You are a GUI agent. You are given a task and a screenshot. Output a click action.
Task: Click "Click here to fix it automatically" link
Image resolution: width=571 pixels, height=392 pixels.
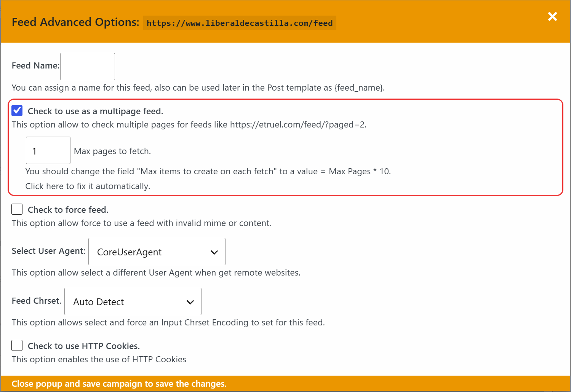coord(88,186)
